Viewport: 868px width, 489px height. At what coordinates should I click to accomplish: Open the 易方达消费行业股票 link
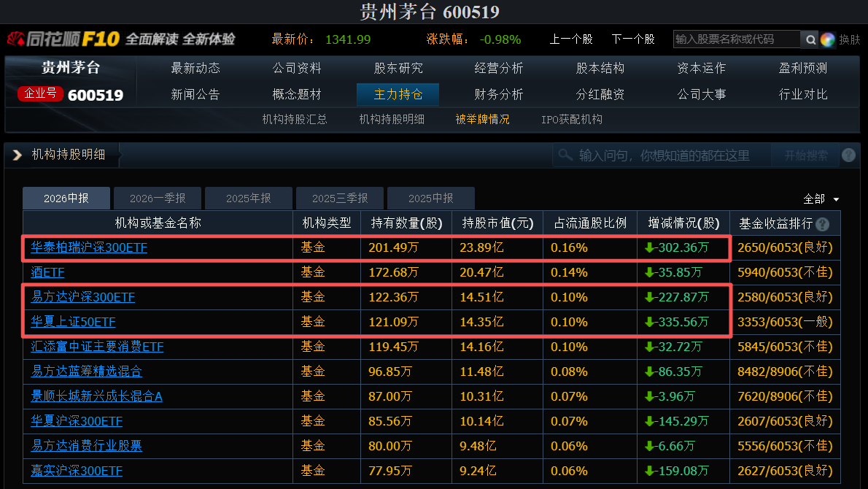tap(86, 446)
